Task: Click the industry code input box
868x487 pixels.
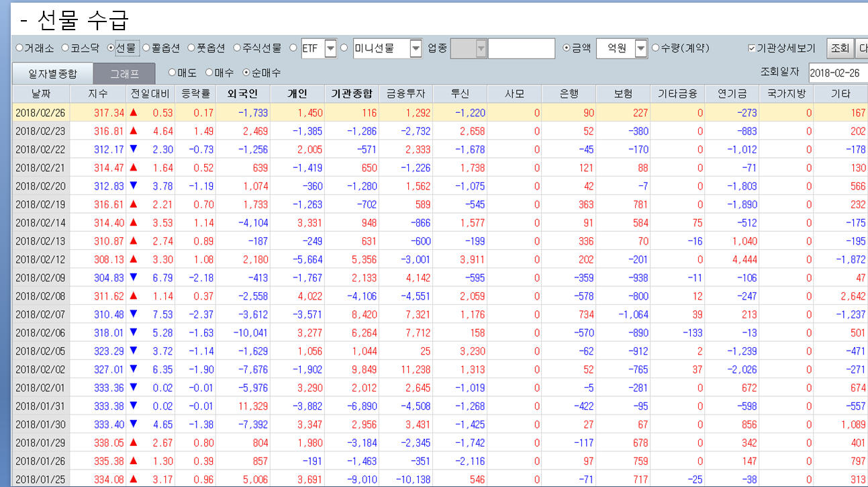Action: point(520,48)
